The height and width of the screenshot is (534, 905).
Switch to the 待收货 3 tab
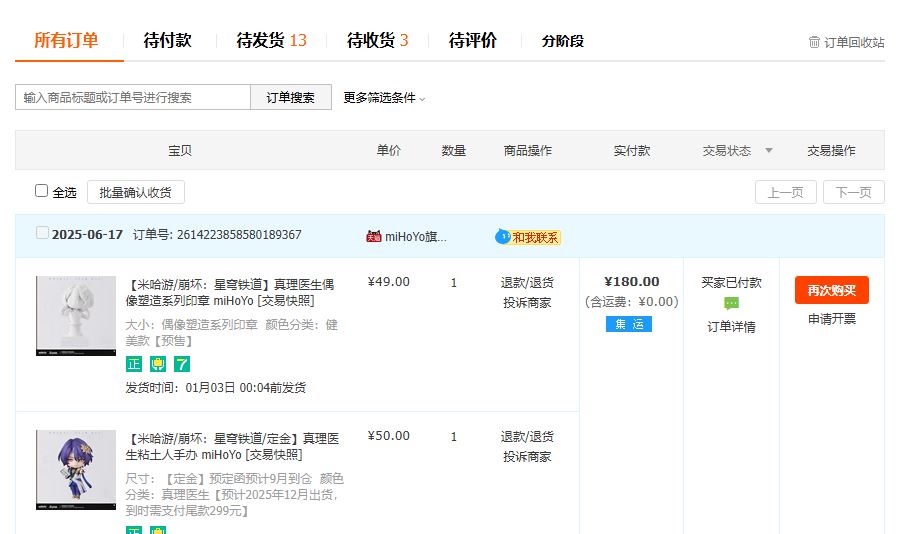(x=377, y=40)
